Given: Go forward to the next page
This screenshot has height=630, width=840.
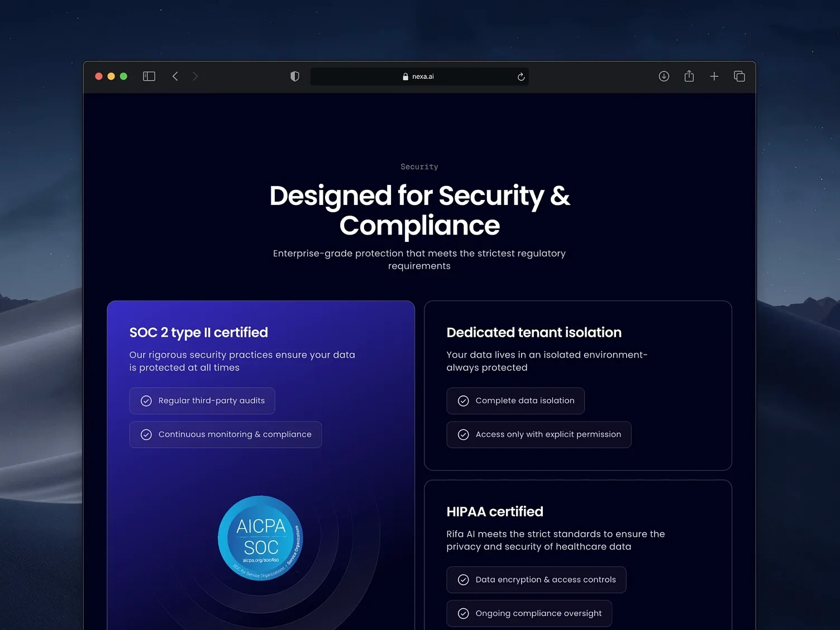Looking at the screenshot, I should [x=195, y=77].
